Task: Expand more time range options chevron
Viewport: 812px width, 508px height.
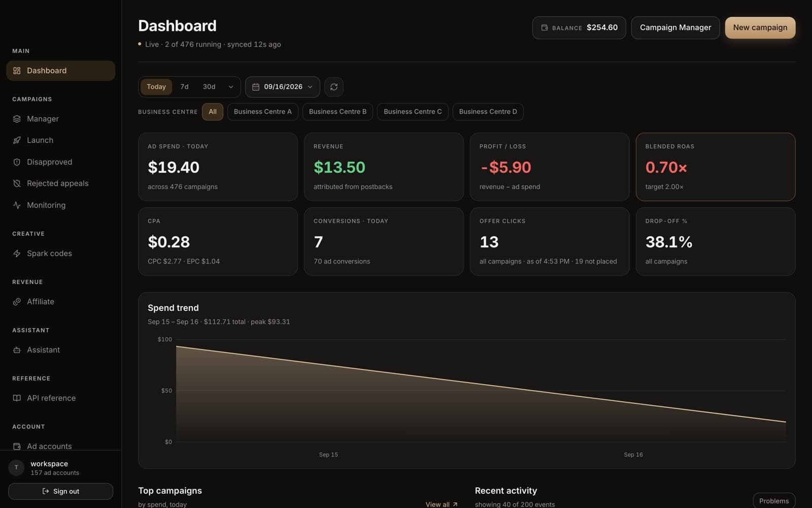Action: pos(231,87)
